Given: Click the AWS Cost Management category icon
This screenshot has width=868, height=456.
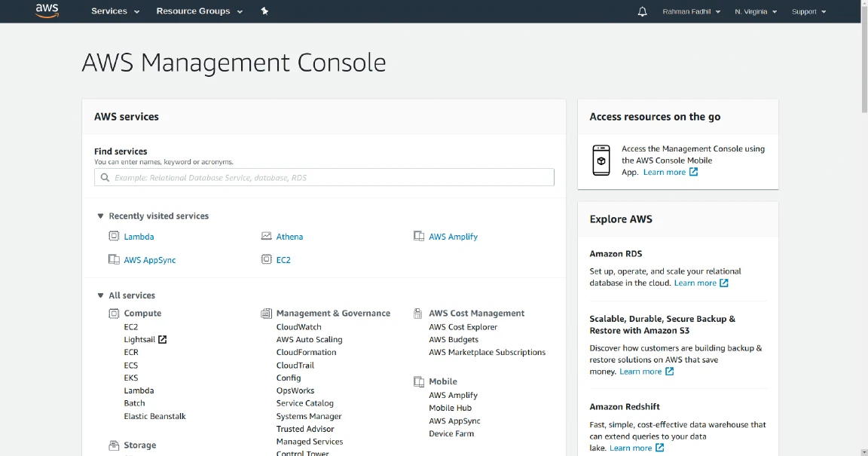Looking at the screenshot, I should pyautogui.click(x=418, y=313).
